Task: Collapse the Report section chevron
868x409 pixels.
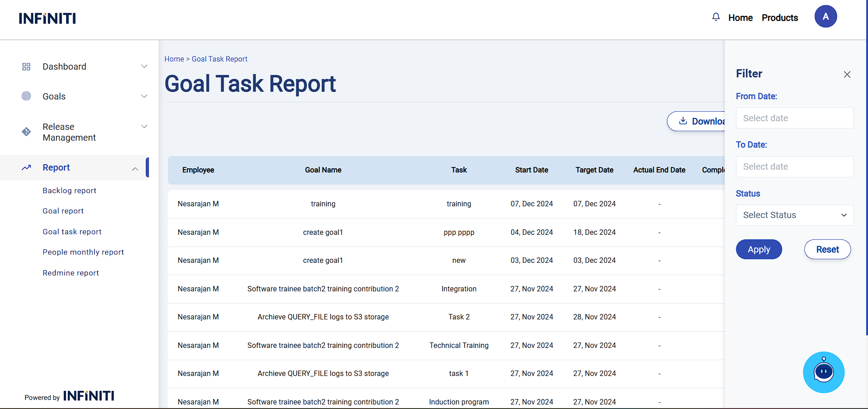Action: point(135,169)
